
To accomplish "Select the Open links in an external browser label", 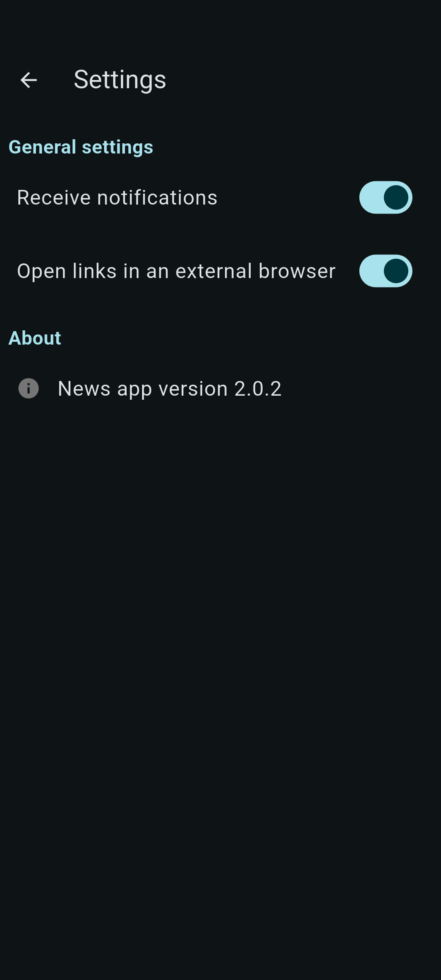I will (x=176, y=271).
